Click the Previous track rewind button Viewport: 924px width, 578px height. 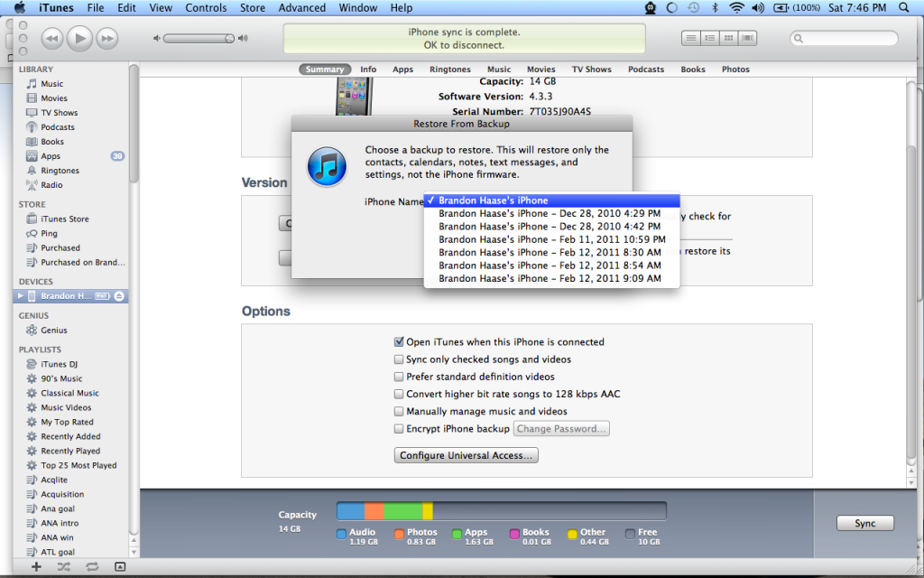point(51,38)
